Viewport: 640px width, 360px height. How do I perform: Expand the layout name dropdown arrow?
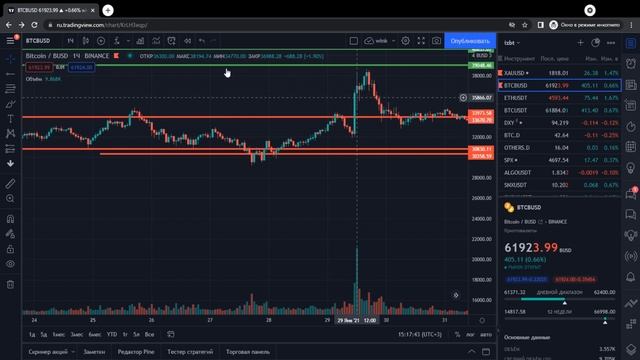click(393, 41)
